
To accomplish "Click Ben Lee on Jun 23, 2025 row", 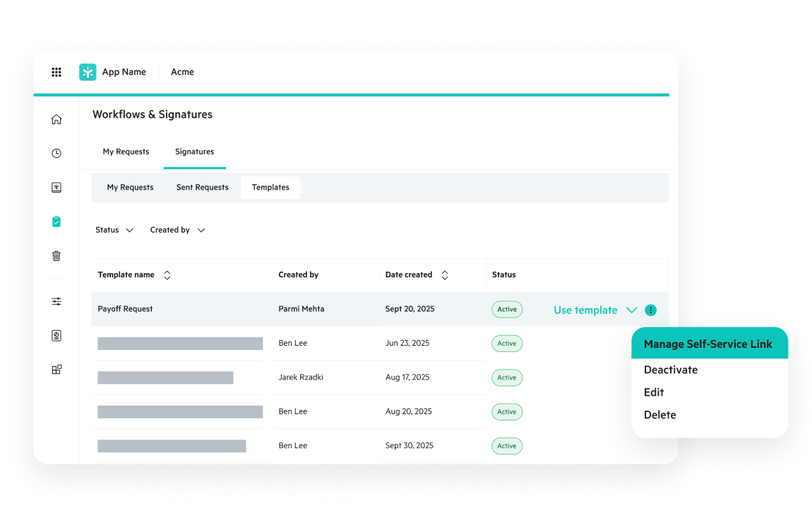I will click(292, 343).
